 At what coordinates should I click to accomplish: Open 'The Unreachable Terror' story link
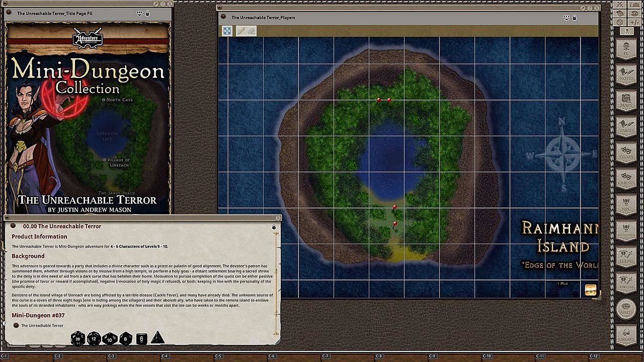coord(42,325)
